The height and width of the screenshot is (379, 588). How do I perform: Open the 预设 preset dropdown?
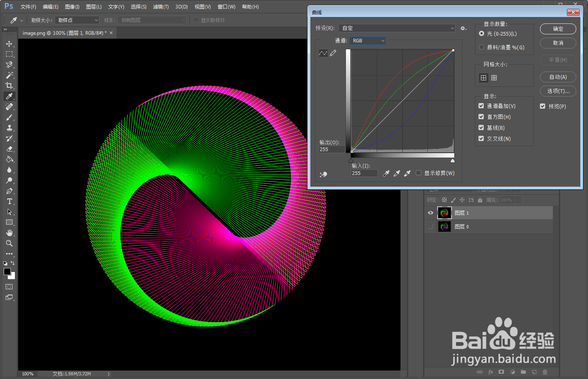click(397, 28)
